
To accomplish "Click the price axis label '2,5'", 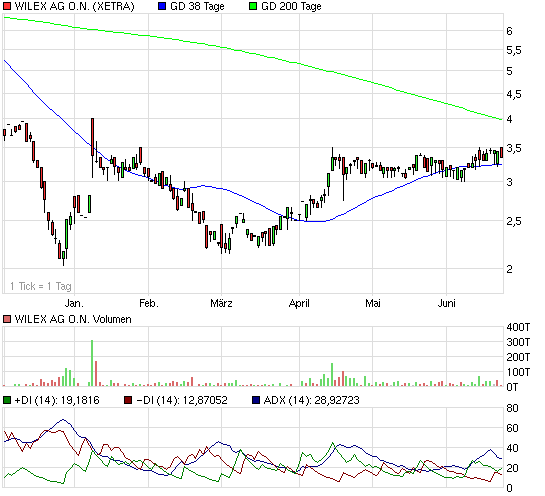I will pyautogui.click(x=514, y=221).
